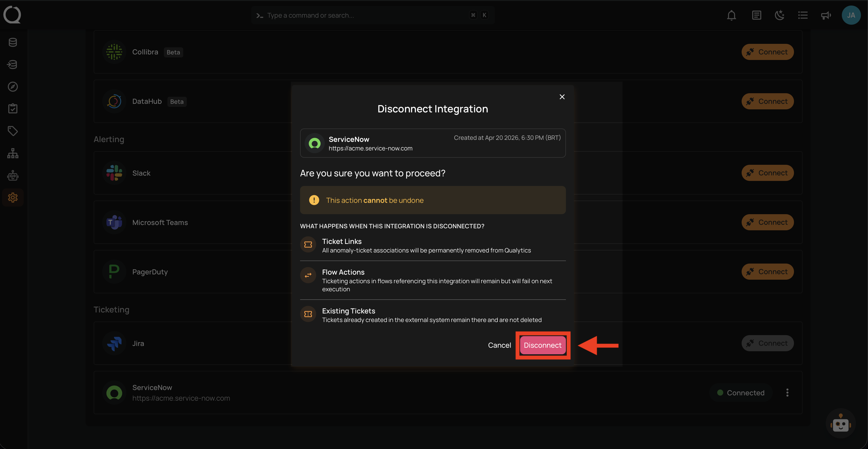Viewport: 868px width, 449px height.
Task: Click the Slack logo icon
Action: (114, 173)
